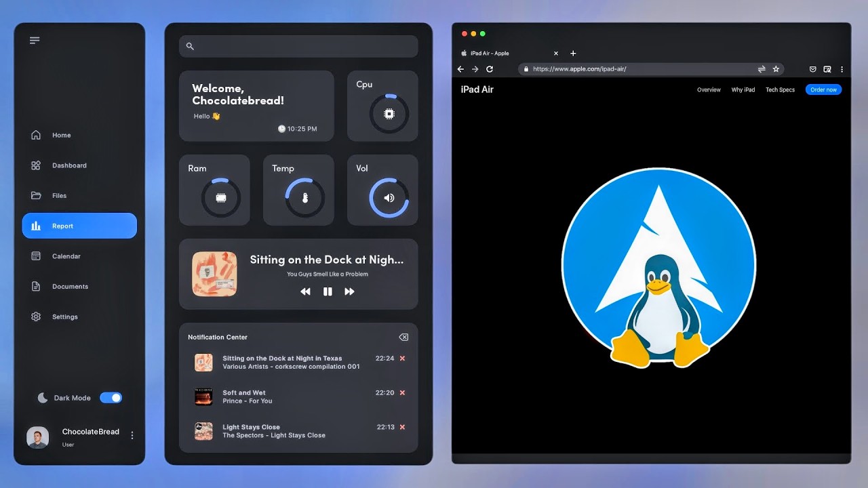
Task: Skip to next track
Action: (x=349, y=291)
